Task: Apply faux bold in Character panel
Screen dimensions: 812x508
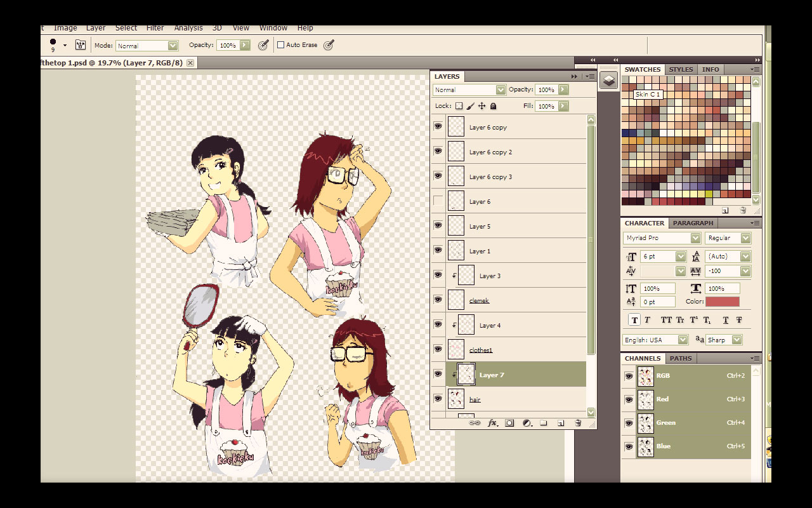Action: pos(634,320)
